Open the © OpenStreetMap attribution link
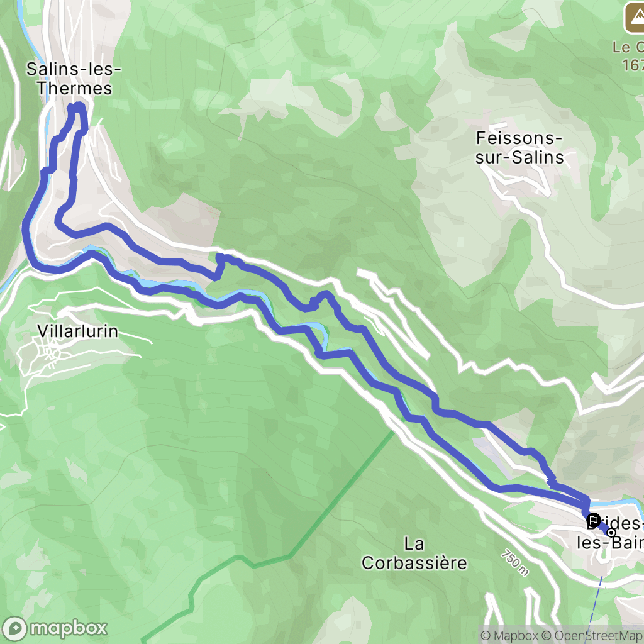This screenshot has width=644, height=644. (x=592, y=636)
